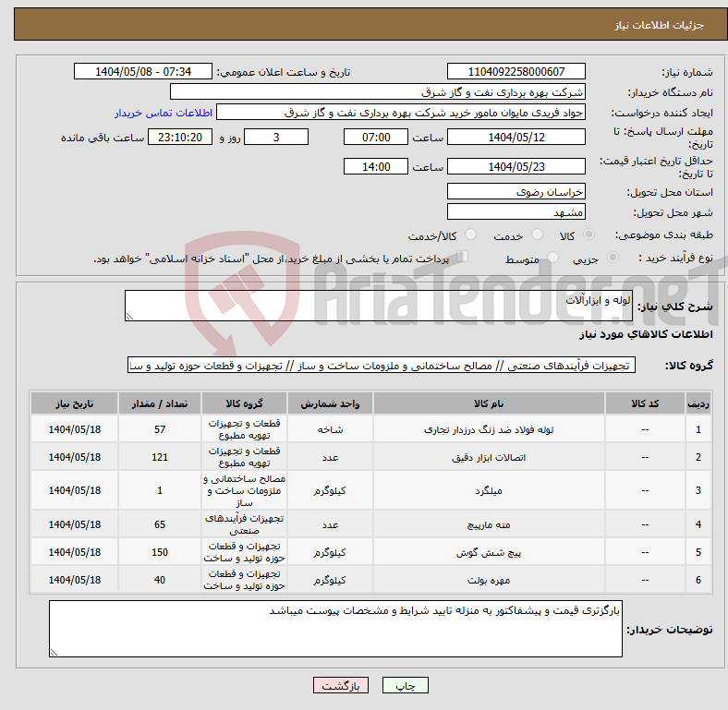Click quantity cell 150
The image size is (728, 710).
coord(160,552)
